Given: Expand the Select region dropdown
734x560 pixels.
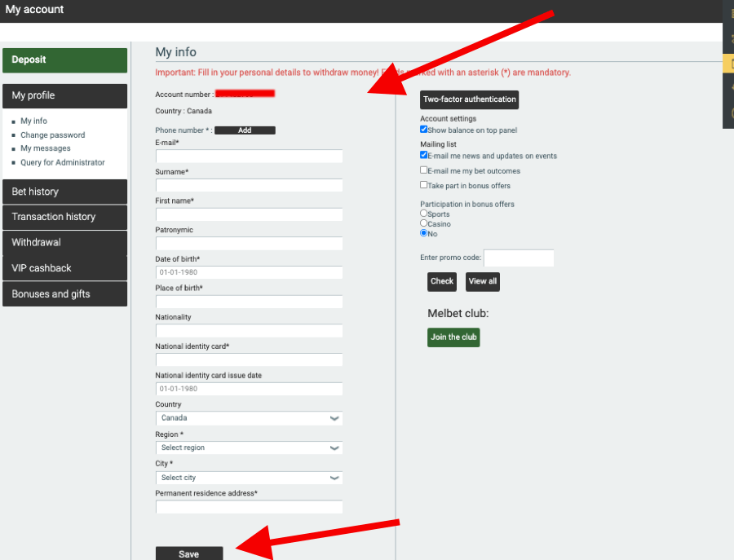Looking at the screenshot, I should (x=249, y=448).
